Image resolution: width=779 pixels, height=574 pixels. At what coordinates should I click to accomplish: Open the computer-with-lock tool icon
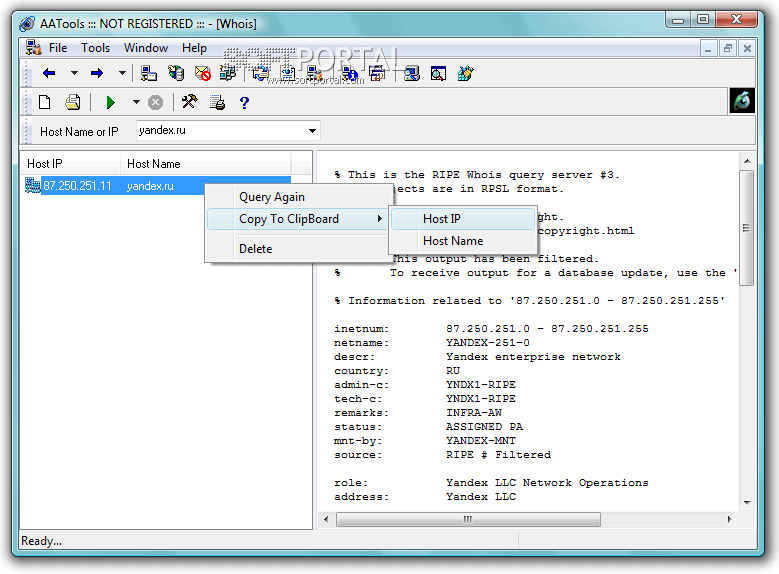tap(314, 74)
